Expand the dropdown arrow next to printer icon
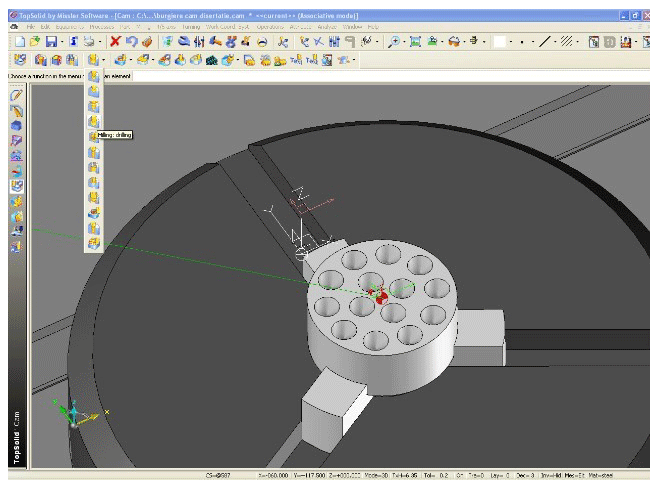The height and width of the screenshot is (489, 659). (x=100, y=42)
